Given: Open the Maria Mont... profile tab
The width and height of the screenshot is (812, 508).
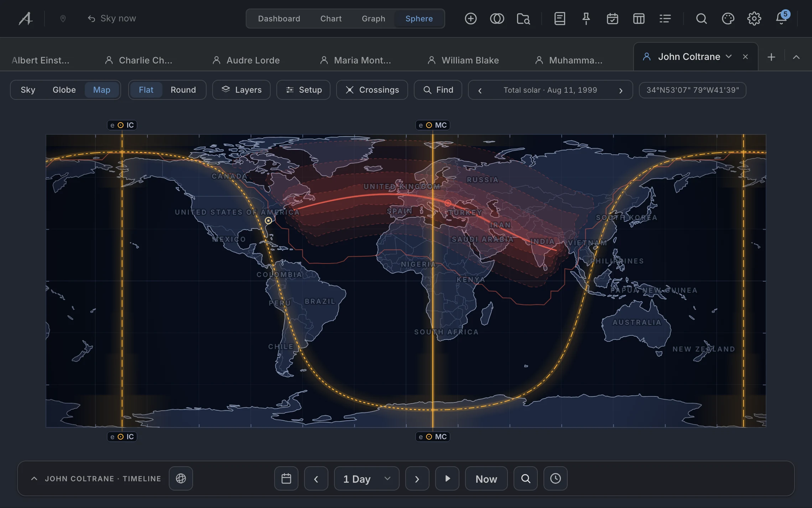Looking at the screenshot, I should (355, 60).
